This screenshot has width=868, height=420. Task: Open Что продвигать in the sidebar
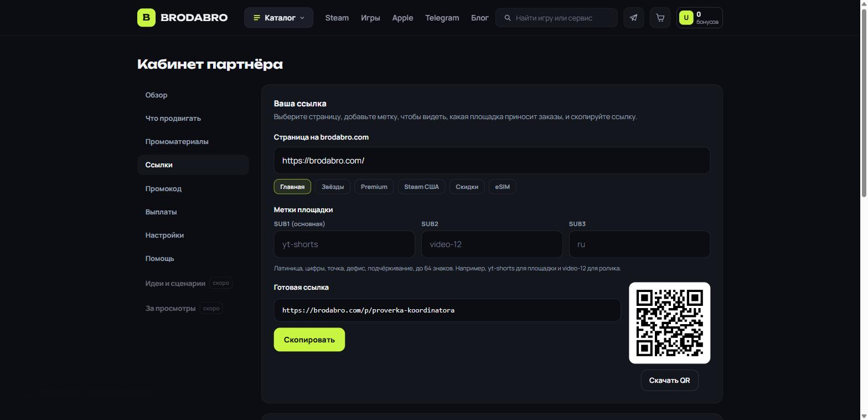193,118
